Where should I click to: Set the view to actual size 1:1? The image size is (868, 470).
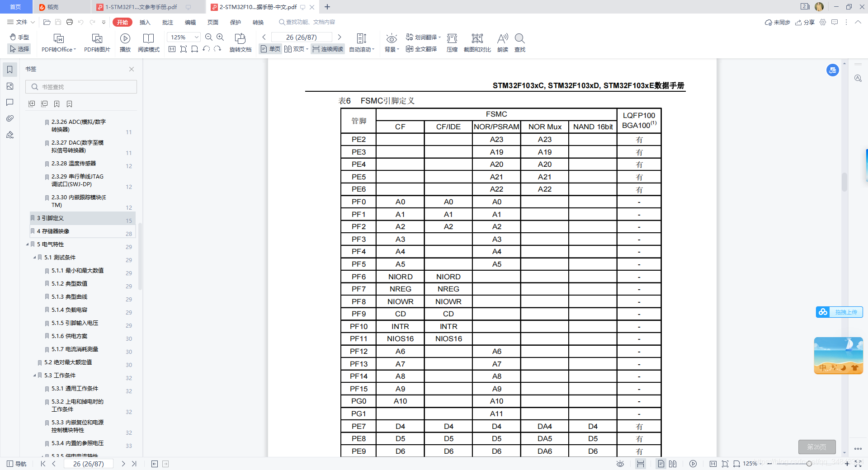click(172, 49)
